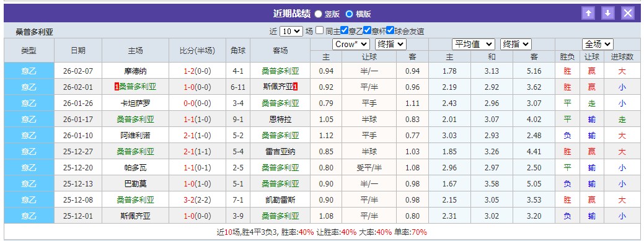Toggle the 同主 checkbox
The height and width of the screenshot is (241, 644).
[x=320, y=30]
